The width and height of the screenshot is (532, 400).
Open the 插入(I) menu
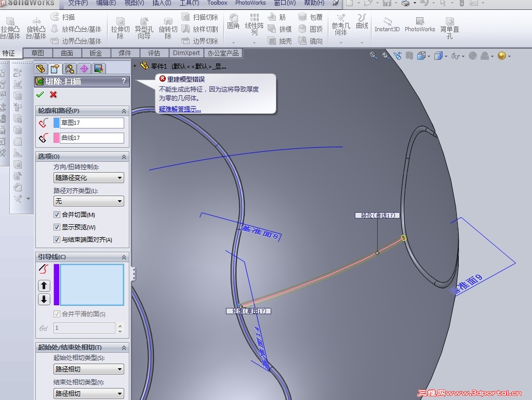click(162, 3)
